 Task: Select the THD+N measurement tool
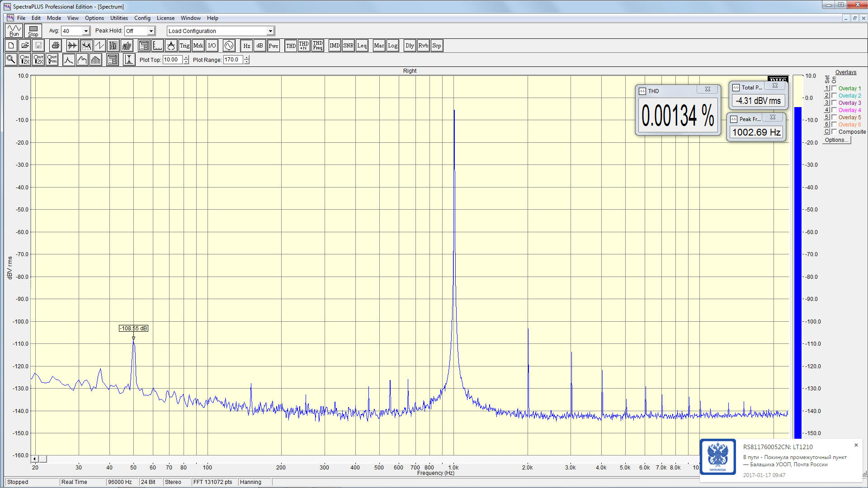pyautogui.click(x=304, y=46)
